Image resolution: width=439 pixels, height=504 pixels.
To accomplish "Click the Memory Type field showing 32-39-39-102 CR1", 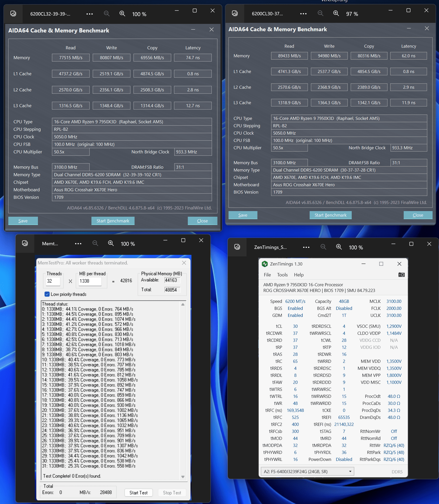I will coord(132,175).
